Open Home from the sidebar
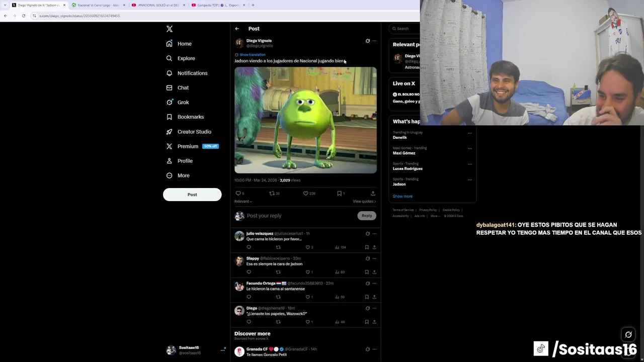 tap(179, 44)
